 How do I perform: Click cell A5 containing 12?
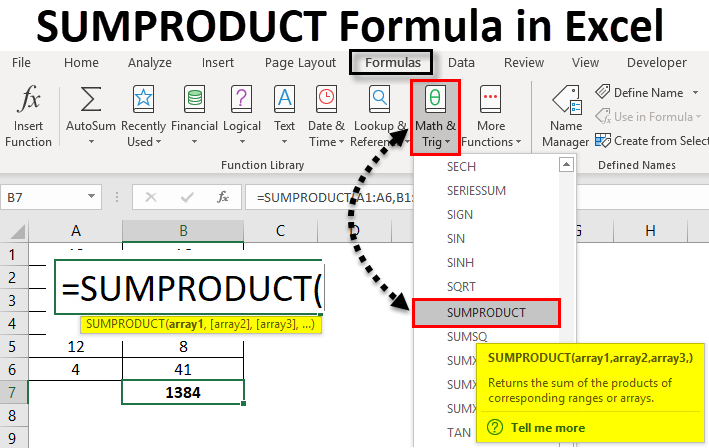click(76, 347)
